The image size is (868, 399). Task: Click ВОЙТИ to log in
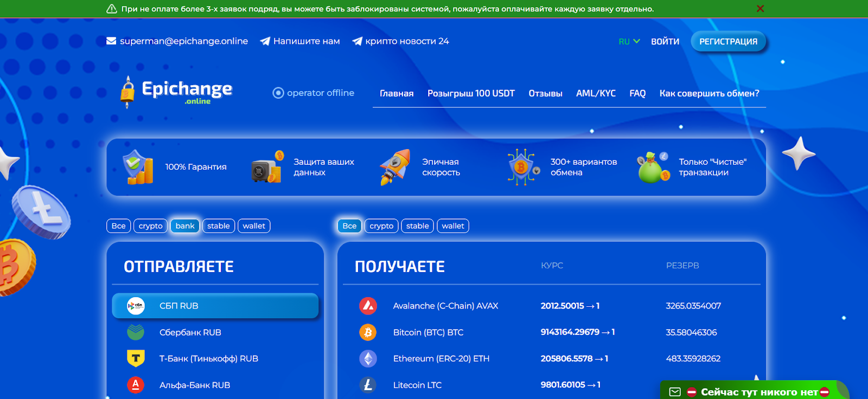[x=665, y=42]
